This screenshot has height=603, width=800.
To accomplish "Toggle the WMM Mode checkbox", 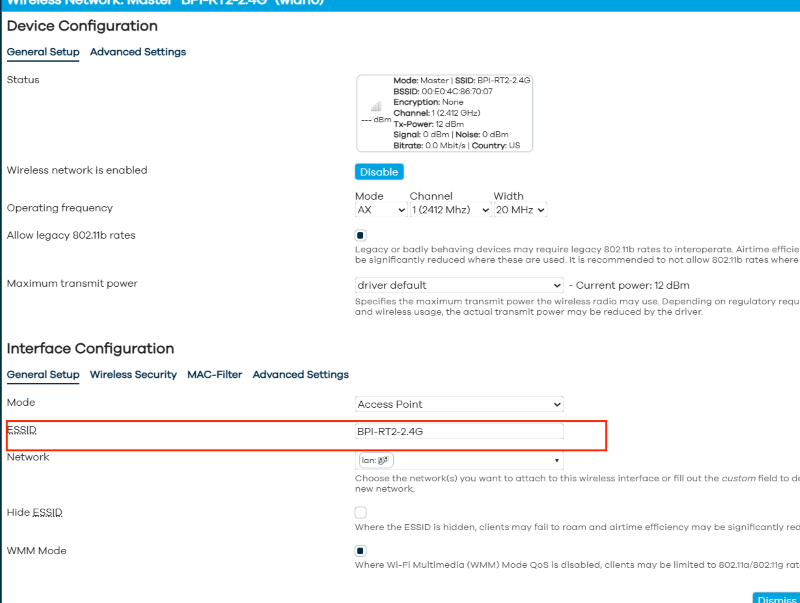I will point(361,551).
